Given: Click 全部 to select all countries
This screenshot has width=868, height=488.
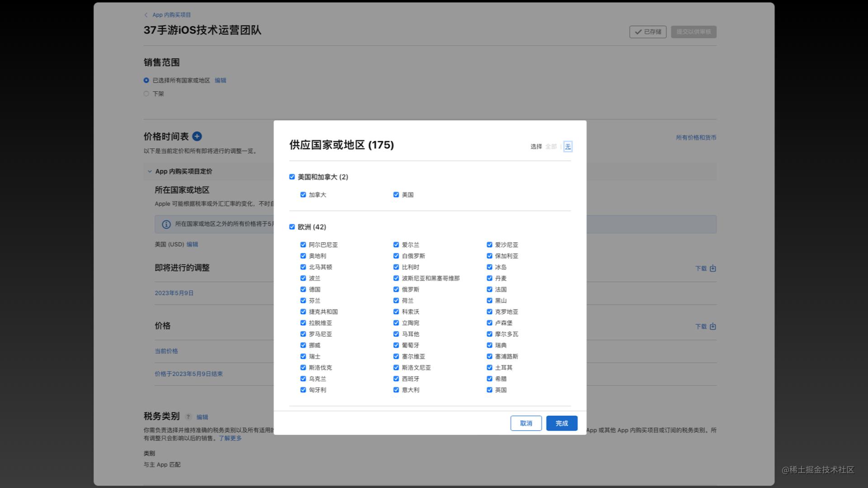Looking at the screenshot, I should pos(551,146).
